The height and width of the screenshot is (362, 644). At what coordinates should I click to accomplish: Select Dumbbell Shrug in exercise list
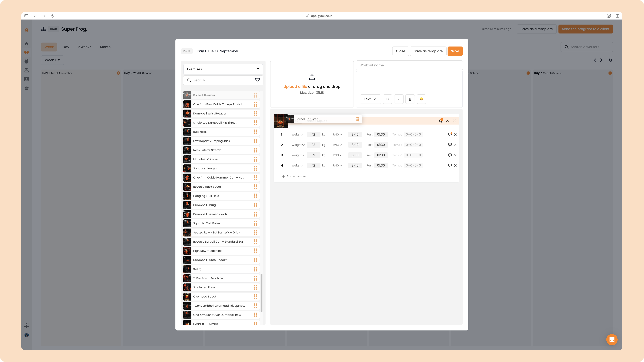click(221, 205)
